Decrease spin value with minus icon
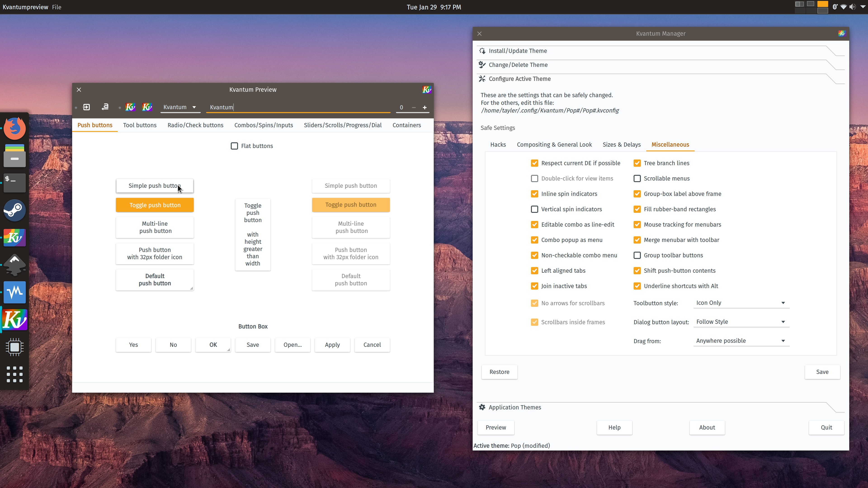 [x=413, y=108]
